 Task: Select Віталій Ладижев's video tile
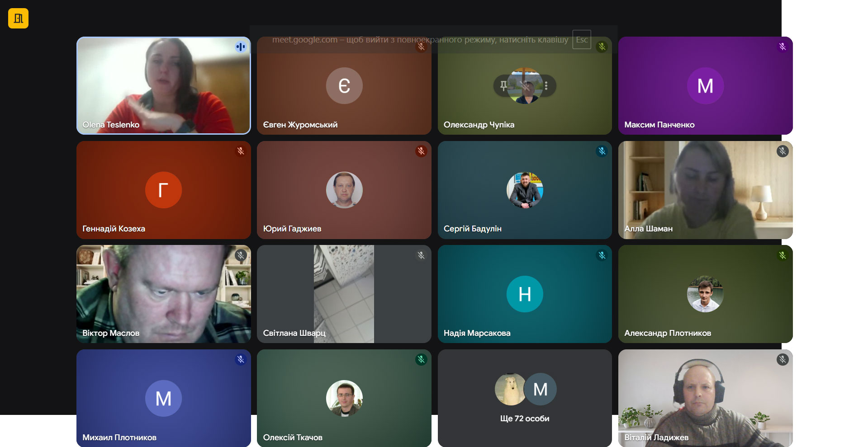705,398
